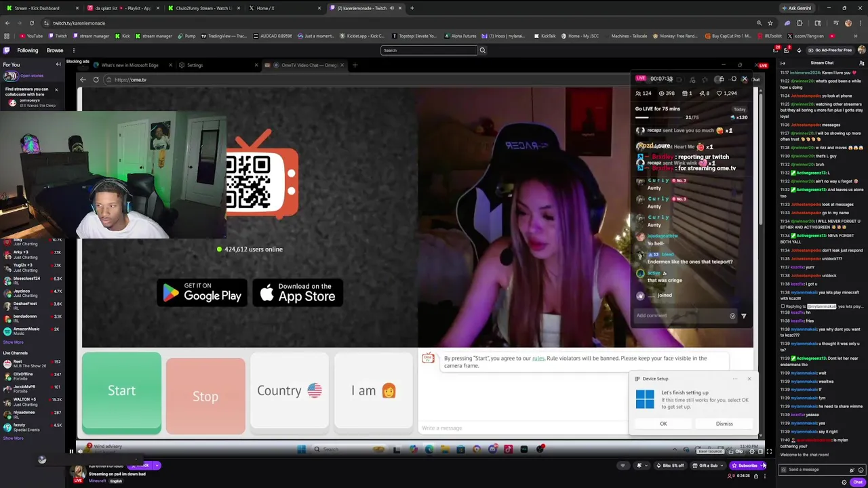Click the red Stop button
Image resolution: width=868 pixels, height=488 pixels.
pyautogui.click(x=205, y=396)
